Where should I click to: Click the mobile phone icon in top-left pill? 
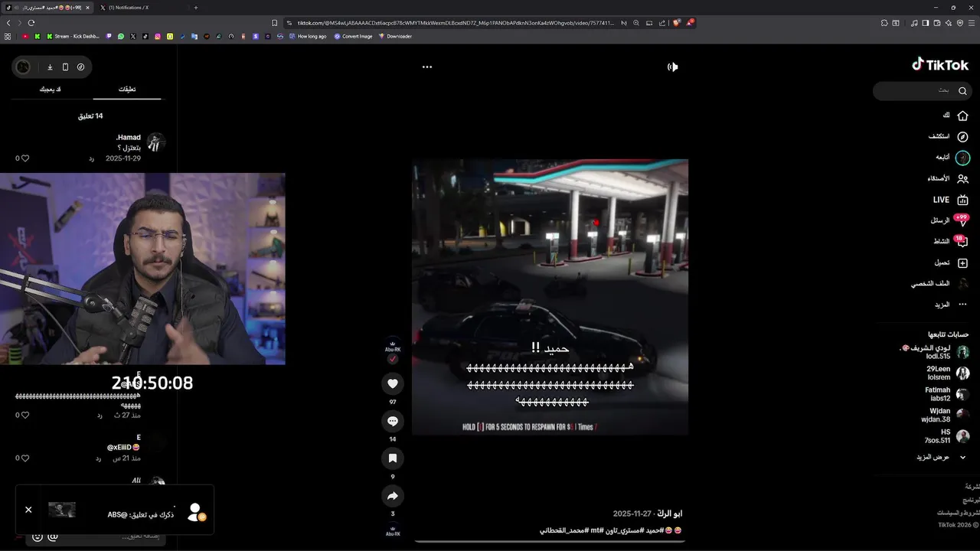click(x=65, y=67)
